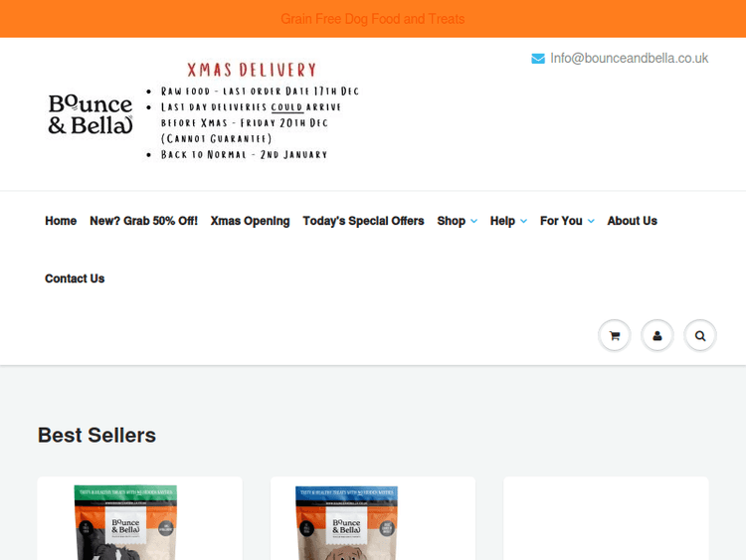Click the Bounce & Bella logo
The height and width of the screenshot is (560, 746).
(90, 114)
